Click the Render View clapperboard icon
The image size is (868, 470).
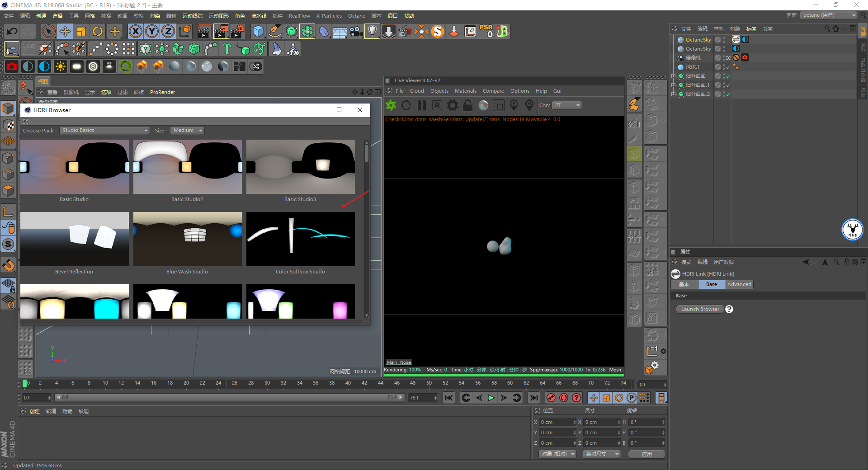pyautogui.click(x=204, y=31)
